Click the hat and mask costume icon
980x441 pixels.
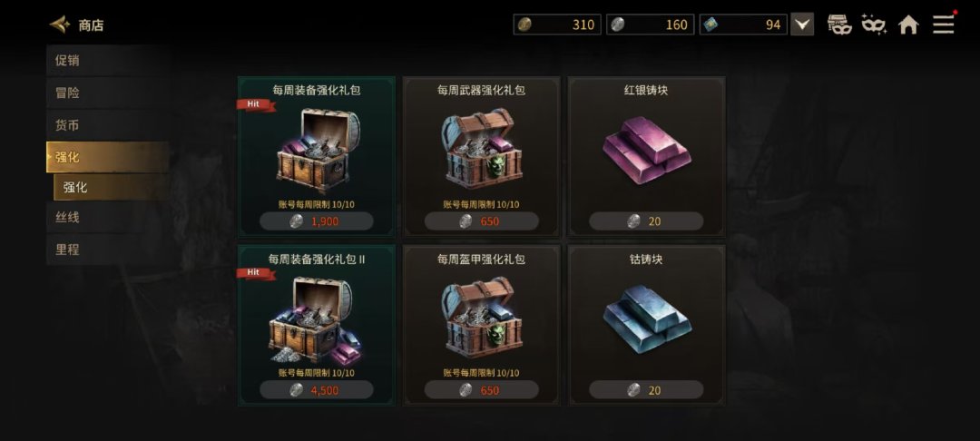tap(839, 25)
